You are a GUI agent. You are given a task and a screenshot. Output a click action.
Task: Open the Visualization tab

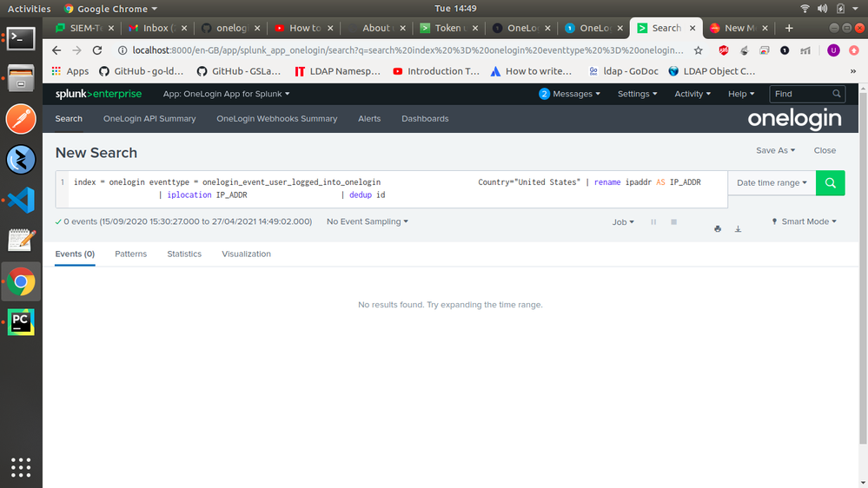pos(246,254)
